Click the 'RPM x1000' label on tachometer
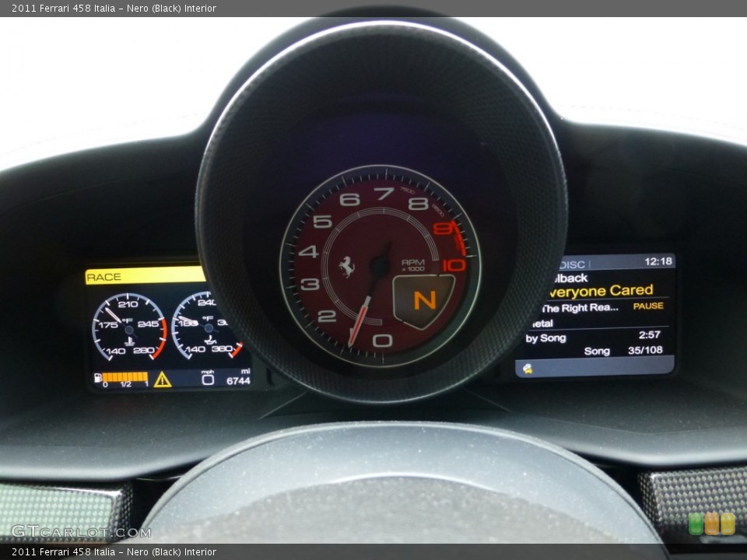This screenshot has height=560, width=747. [412, 265]
